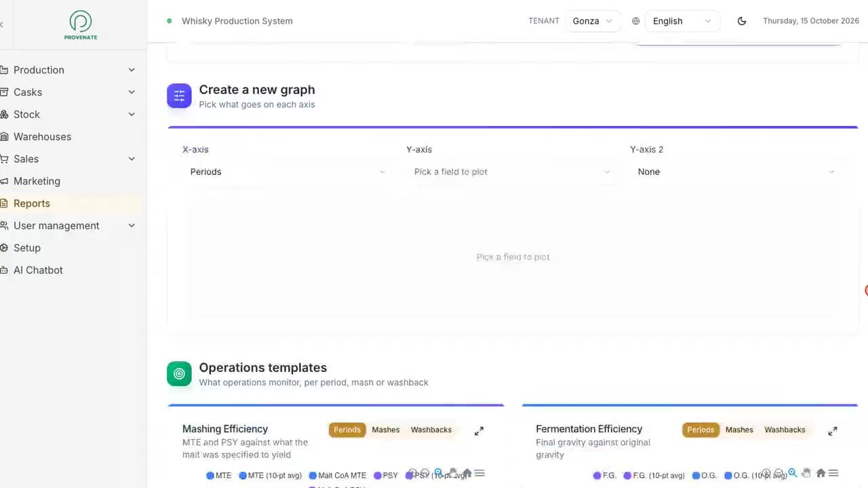This screenshot has width=868, height=488.
Task: Click zoom magnifier on Mashing Efficiency chart
Action: pos(438,473)
